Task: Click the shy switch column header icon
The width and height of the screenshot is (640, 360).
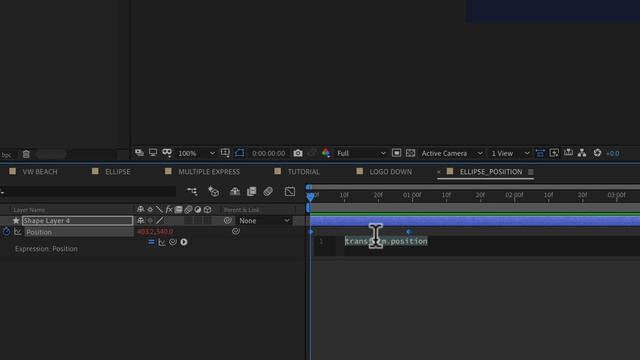Action: (140, 209)
